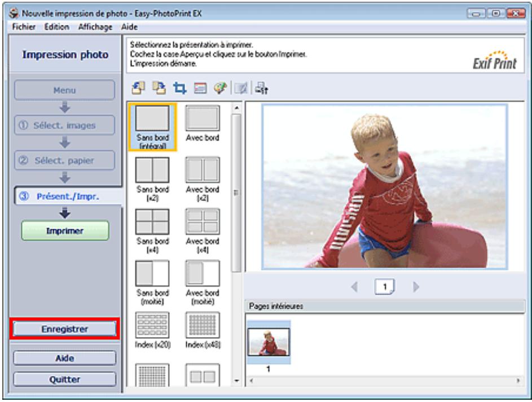The image size is (532, 402).
Task: Click the Exif Print logo
Action: point(495,60)
